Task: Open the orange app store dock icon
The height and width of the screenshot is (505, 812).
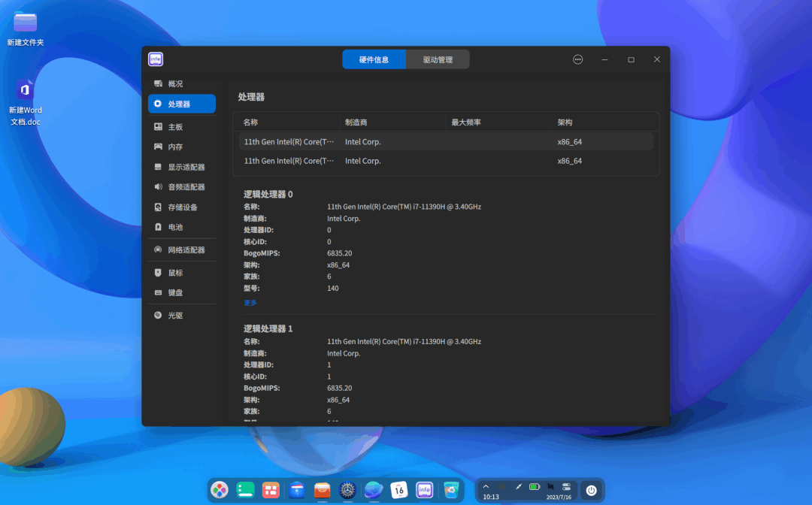Action: (322, 490)
